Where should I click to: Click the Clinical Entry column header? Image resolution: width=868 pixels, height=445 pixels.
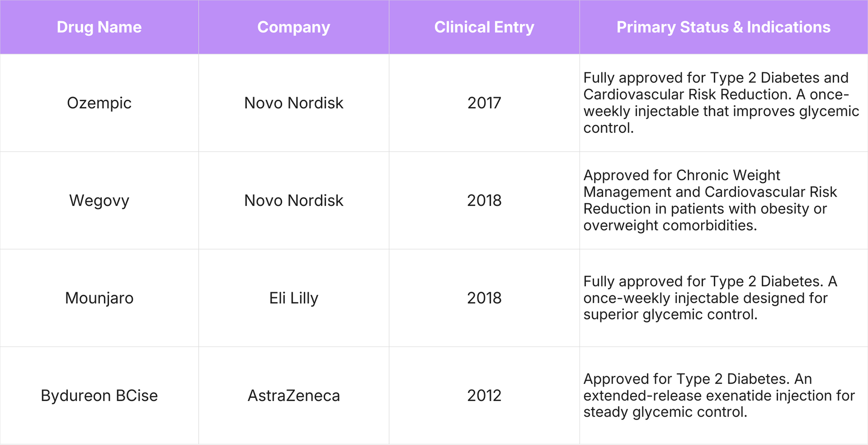point(484,27)
